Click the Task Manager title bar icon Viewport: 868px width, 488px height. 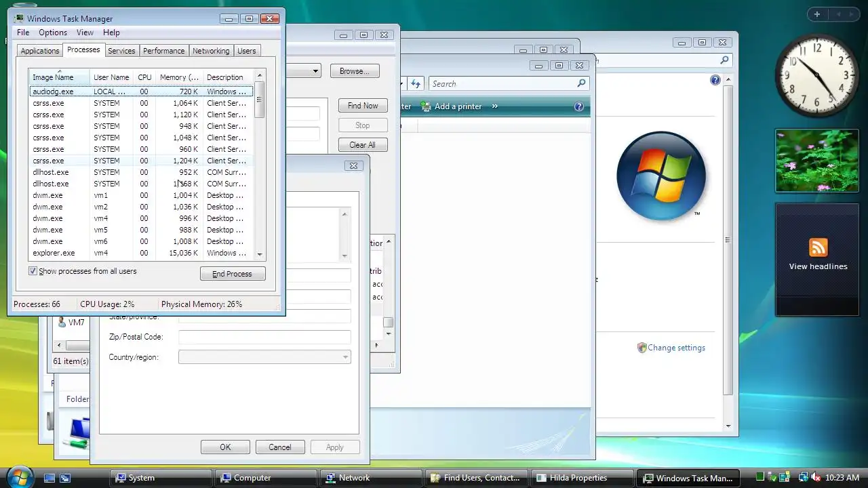tap(19, 18)
